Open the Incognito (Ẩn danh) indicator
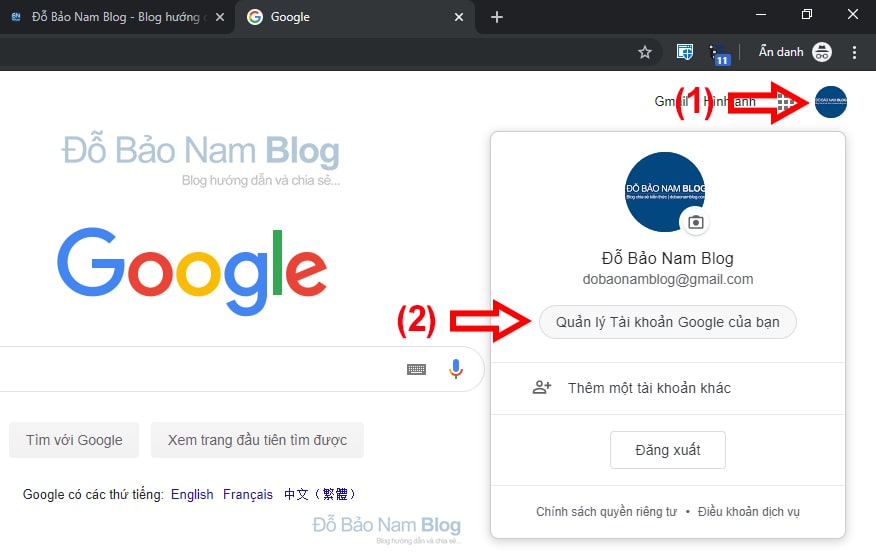Image resolution: width=876 pixels, height=558 pixels. pyautogui.click(x=795, y=52)
